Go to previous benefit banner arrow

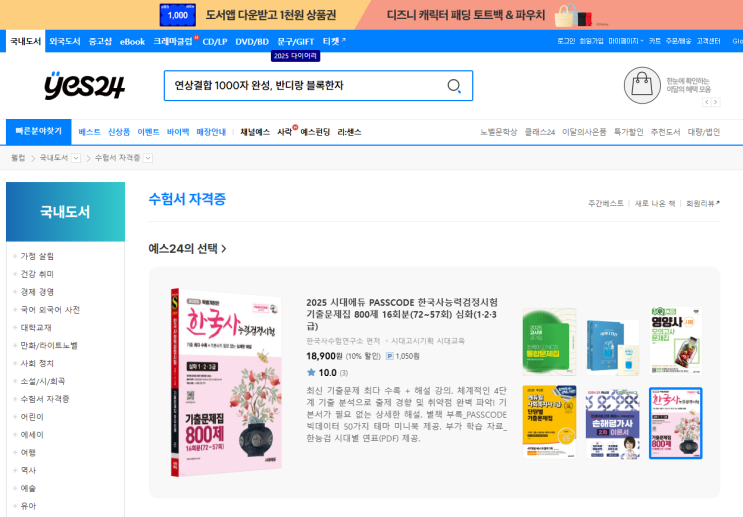[x=707, y=102]
